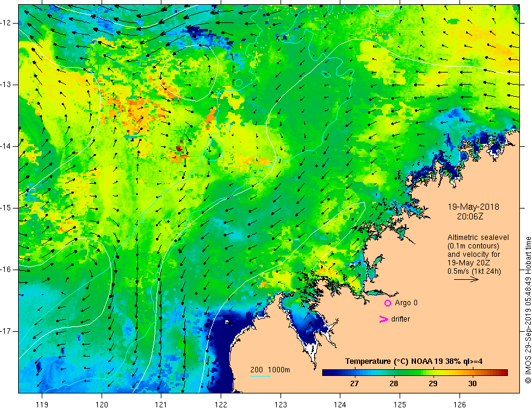Click the '-16' latitude axis label
532x411 pixels.
[x=7, y=270]
